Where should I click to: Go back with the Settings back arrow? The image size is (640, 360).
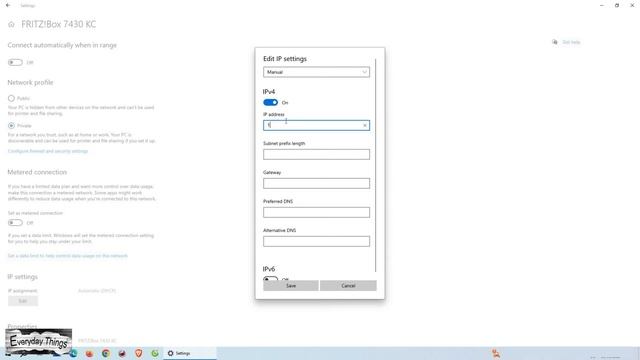[x=8, y=5]
